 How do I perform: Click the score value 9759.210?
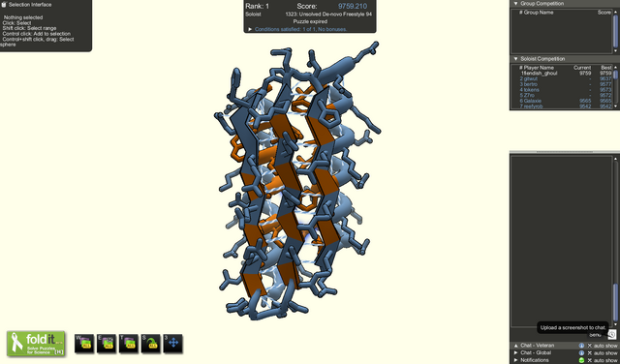click(x=353, y=6)
